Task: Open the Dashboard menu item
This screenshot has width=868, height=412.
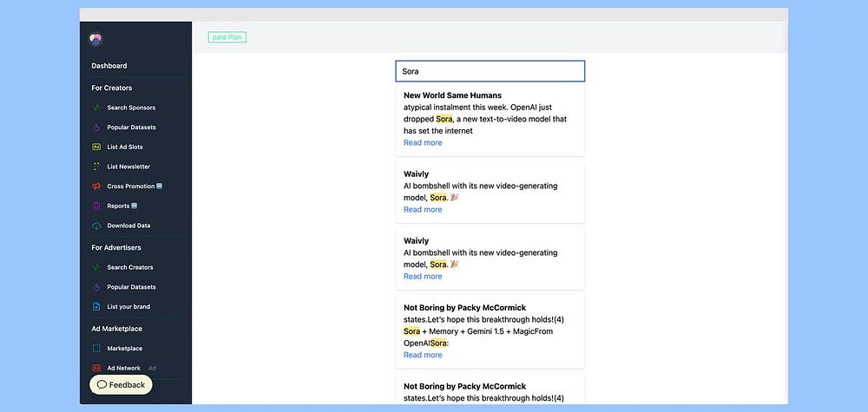Action: coord(109,66)
